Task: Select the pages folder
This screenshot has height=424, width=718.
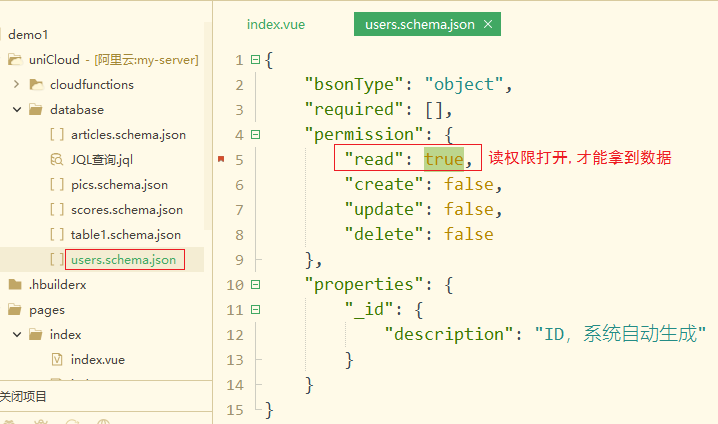Action: (x=47, y=310)
